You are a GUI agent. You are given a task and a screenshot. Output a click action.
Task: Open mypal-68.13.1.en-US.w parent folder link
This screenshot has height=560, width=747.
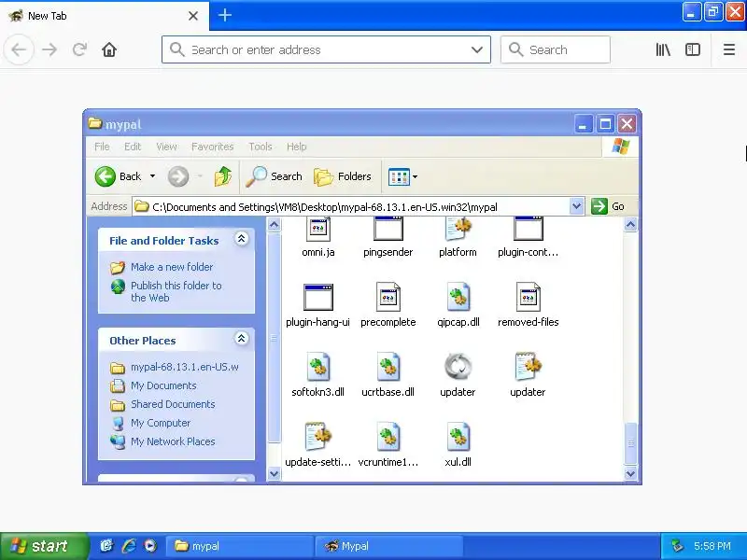185,367
